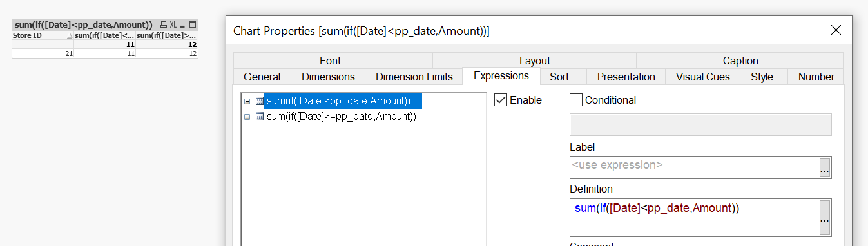The width and height of the screenshot is (868, 246).
Task: Maximize the chart object in the sheet
Action: click(x=192, y=24)
